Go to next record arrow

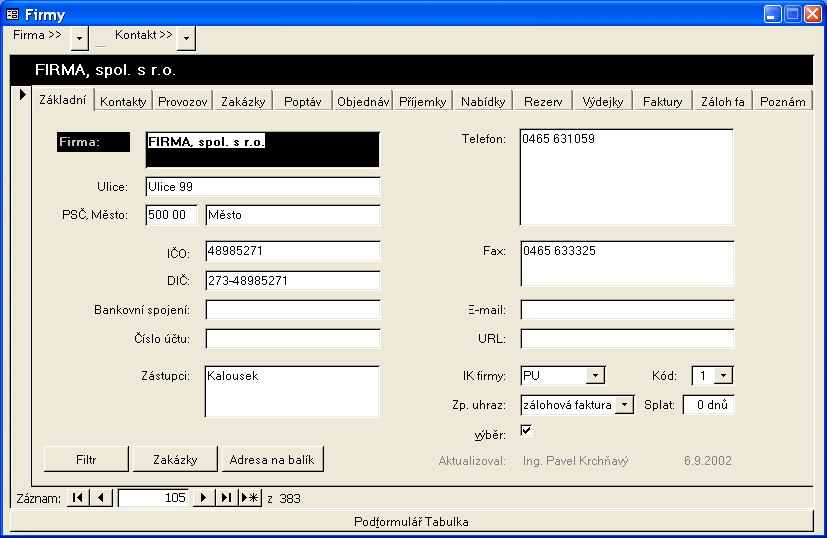[x=204, y=498]
